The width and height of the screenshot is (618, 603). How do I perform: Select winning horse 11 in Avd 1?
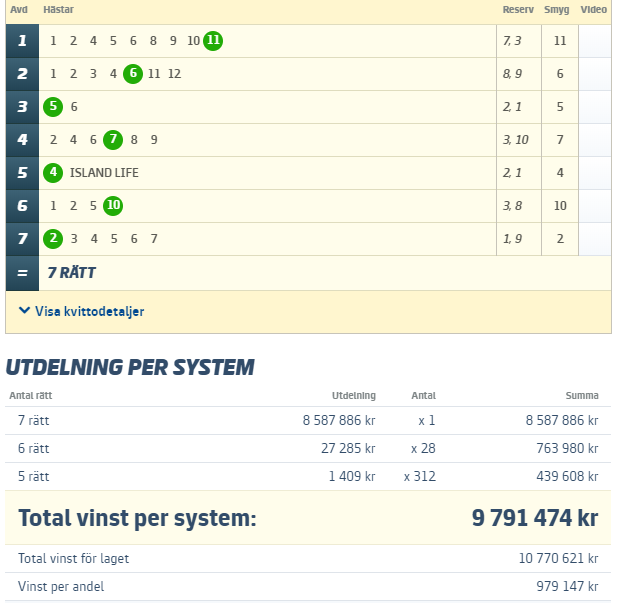pyautogui.click(x=213, y=41)
